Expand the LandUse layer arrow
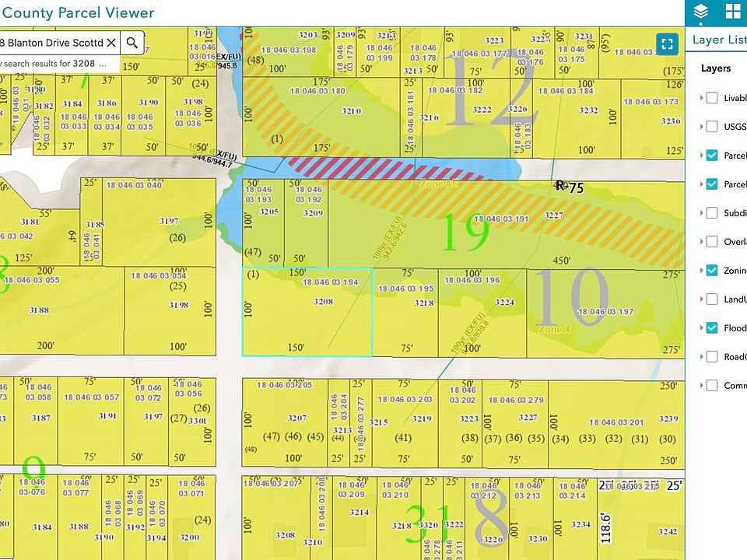 click(701, 299)
